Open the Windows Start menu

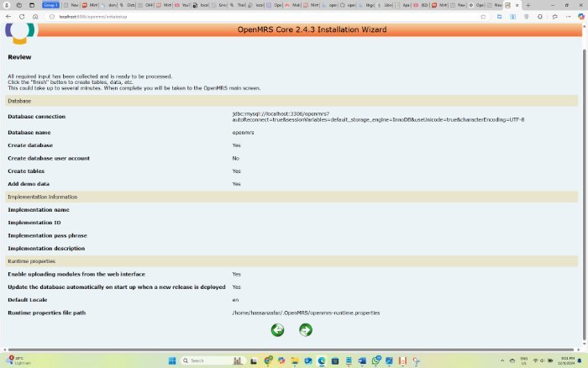172,360
